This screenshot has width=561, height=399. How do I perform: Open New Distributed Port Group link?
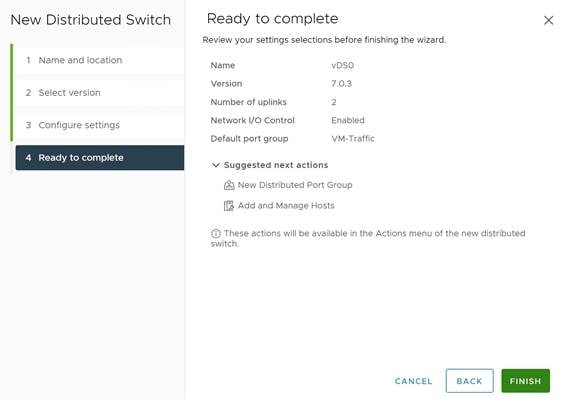click(295, 185)
